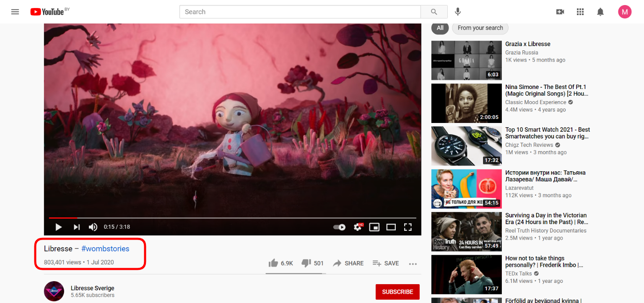This screenshot has width=644, height=303.
Task: Open the Libresse Sverige channel name
Action: pyautogui.click(x=93, y=288)
